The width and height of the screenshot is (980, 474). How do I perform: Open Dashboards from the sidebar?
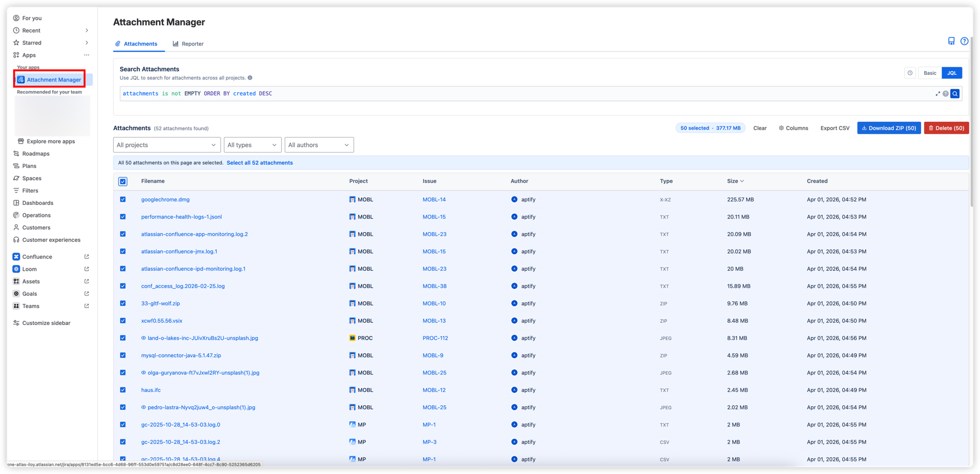(x=37, y=203)
